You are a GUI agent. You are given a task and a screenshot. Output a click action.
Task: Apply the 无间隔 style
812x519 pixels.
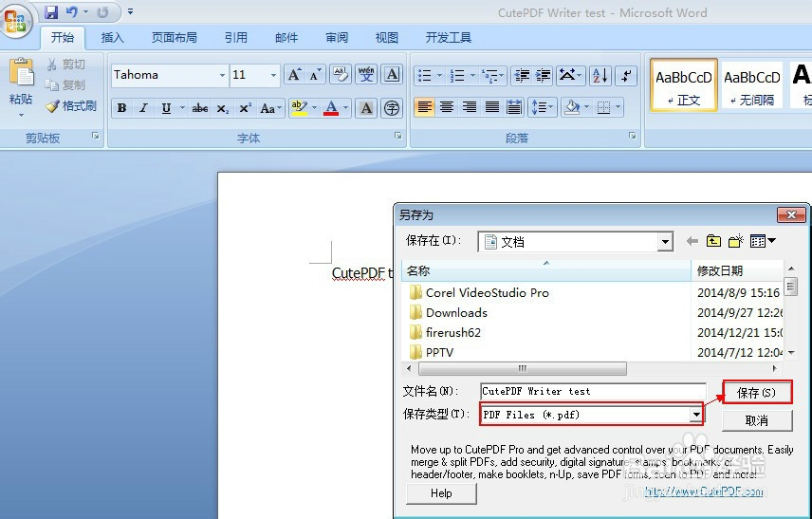752,85
